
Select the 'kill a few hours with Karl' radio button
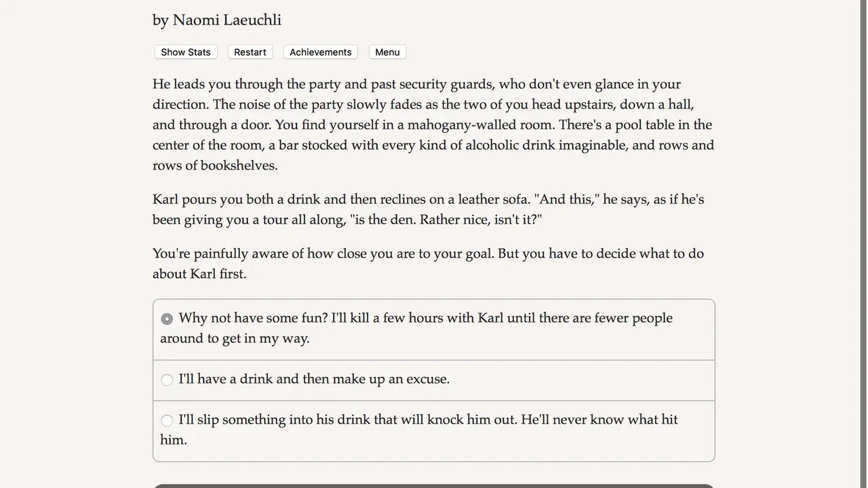(167, 319)
